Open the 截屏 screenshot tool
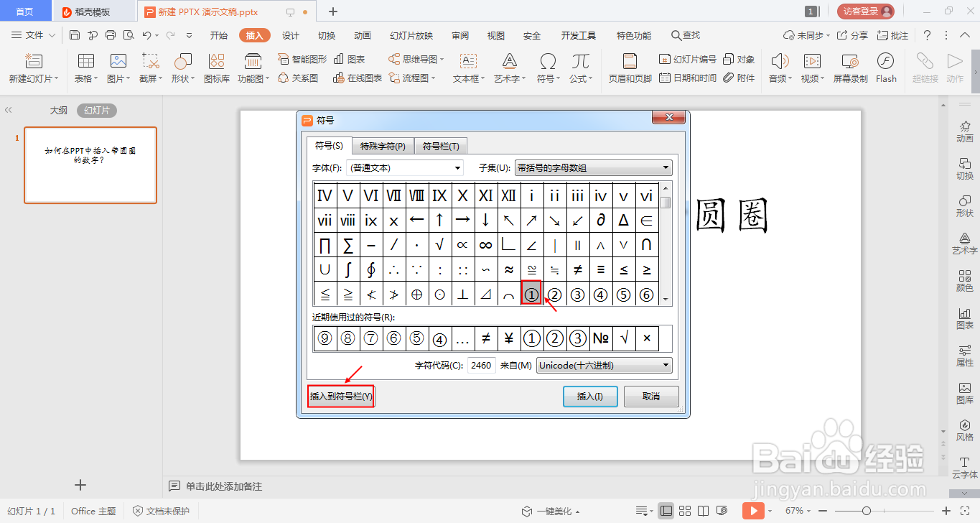 [149, 68]
